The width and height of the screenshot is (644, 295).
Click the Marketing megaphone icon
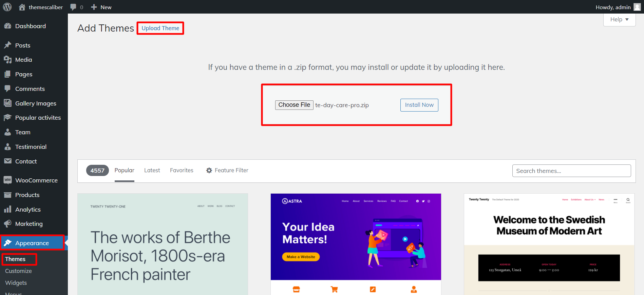(7, 224)
